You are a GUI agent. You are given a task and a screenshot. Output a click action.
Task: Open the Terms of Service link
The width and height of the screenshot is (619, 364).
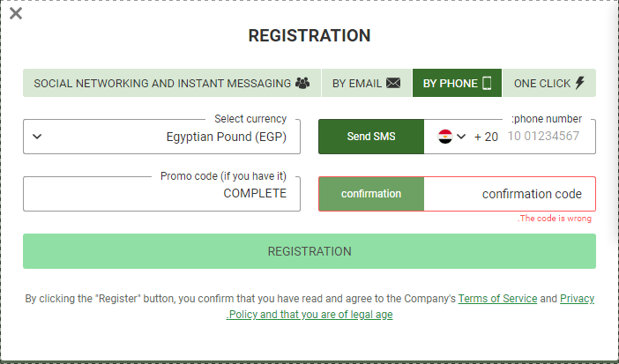pos(497,299)
